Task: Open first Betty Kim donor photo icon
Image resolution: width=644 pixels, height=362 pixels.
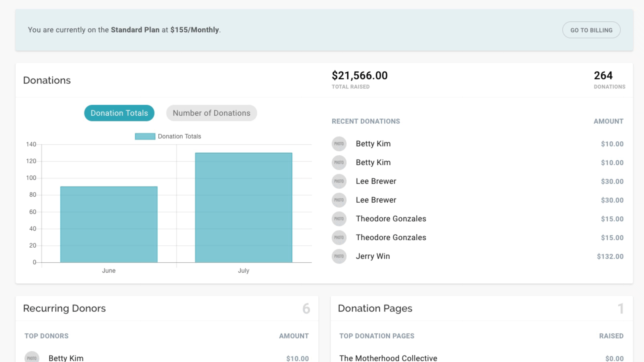Action: tap(339, 144)
